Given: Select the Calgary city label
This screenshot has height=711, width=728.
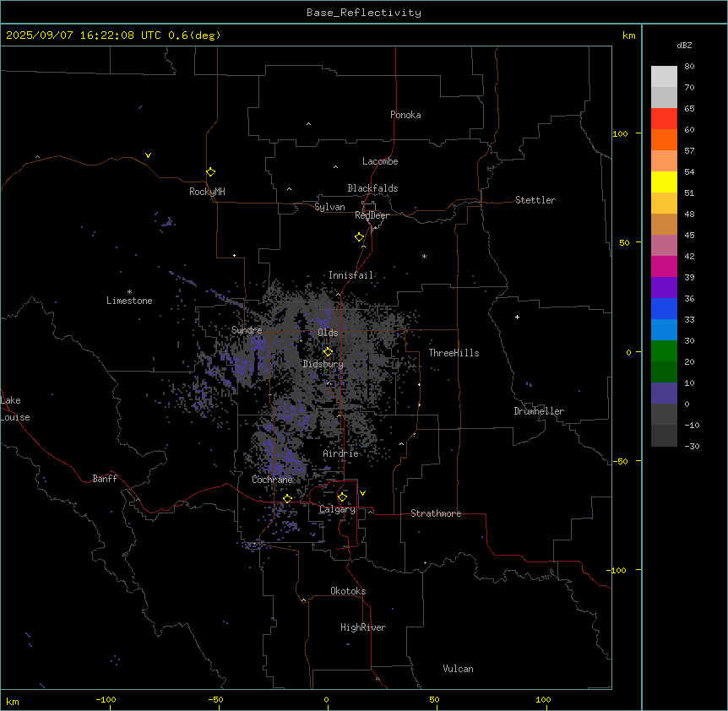Looking at the screenshot, I should tap(337, 509).
